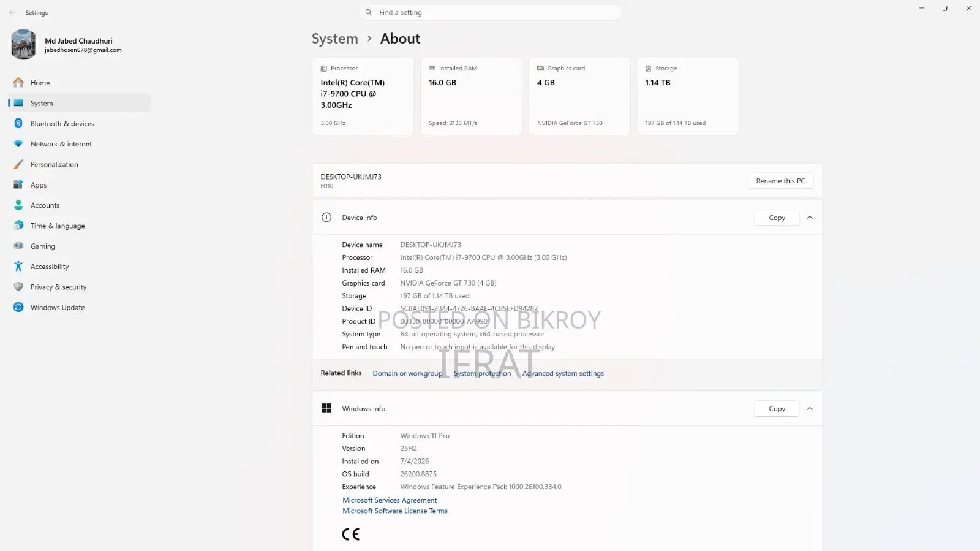Click the Privacy & security shield icon

click(x=18, y=287)
